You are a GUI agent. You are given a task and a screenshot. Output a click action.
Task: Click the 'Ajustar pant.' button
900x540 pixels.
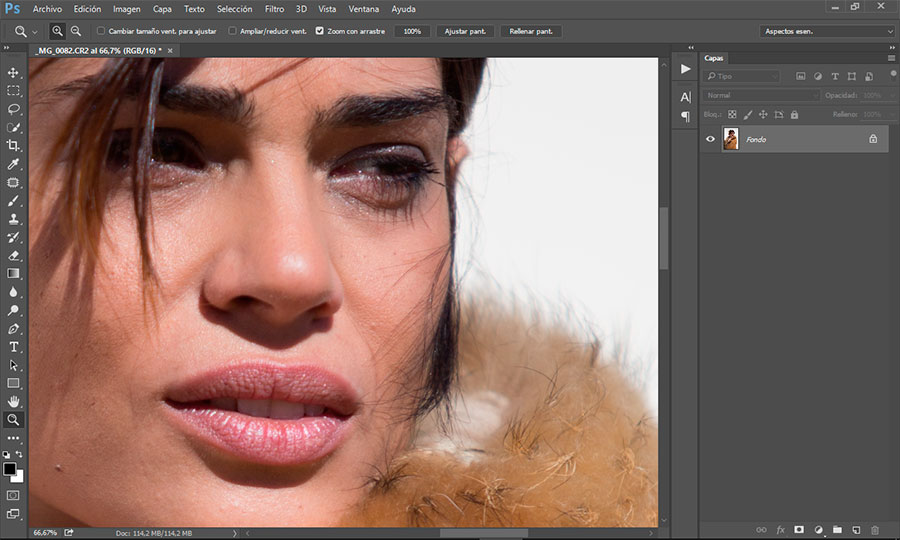(465, 31)
